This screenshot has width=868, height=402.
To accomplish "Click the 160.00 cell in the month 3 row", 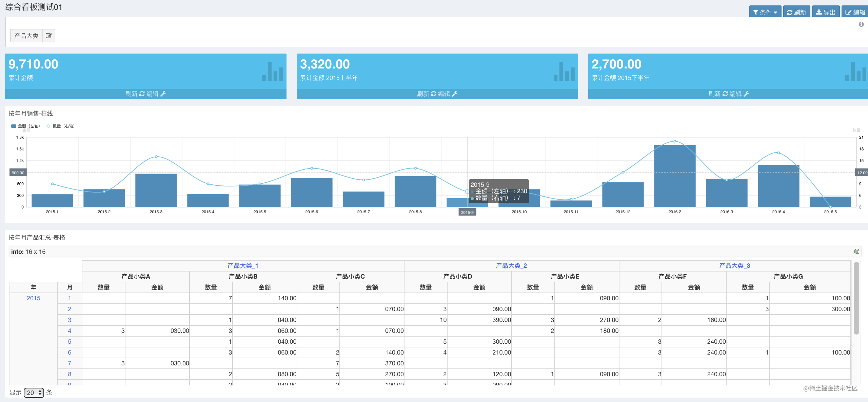I will click(694, 320).
